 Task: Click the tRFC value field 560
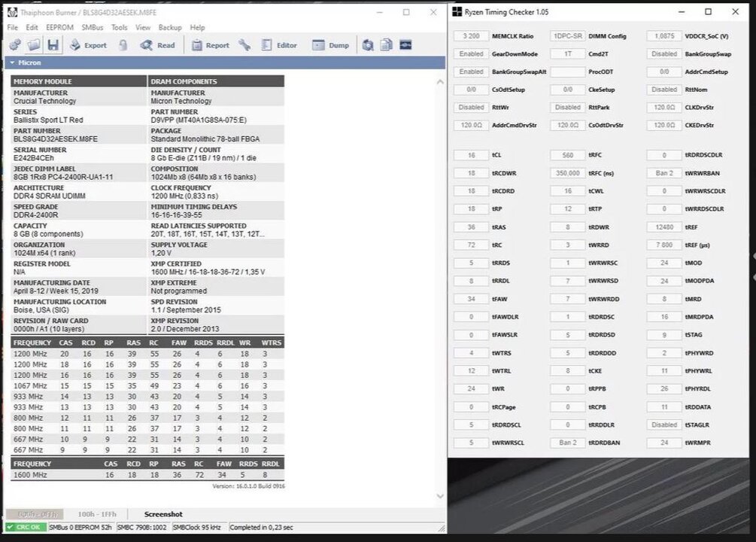coord(567,155)
